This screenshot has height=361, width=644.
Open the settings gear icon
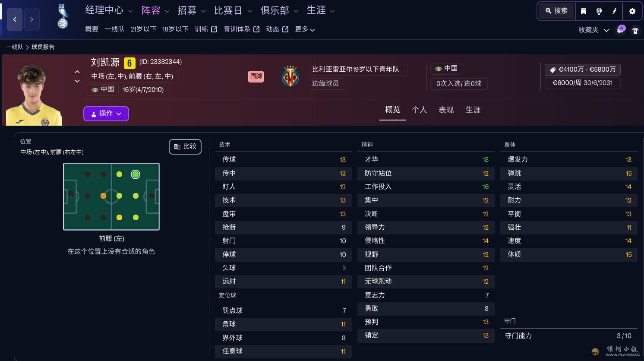click(632, 11)
